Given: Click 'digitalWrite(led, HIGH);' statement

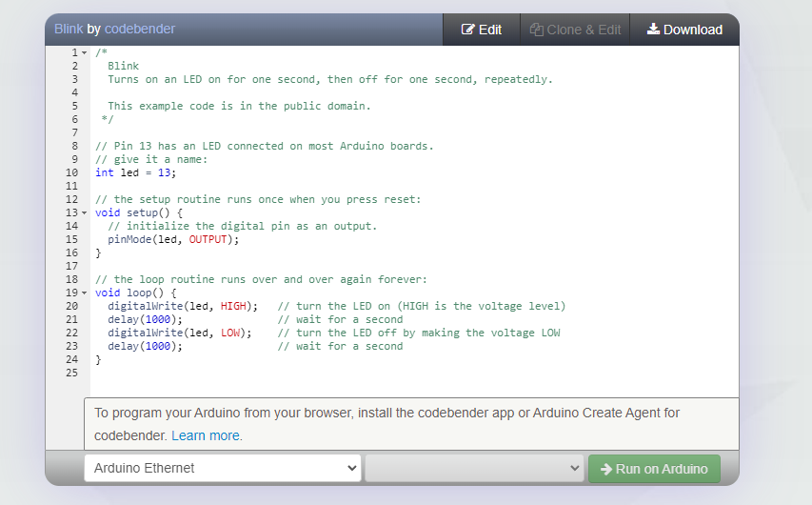Looking at the screenshot, I should (183, 306).
